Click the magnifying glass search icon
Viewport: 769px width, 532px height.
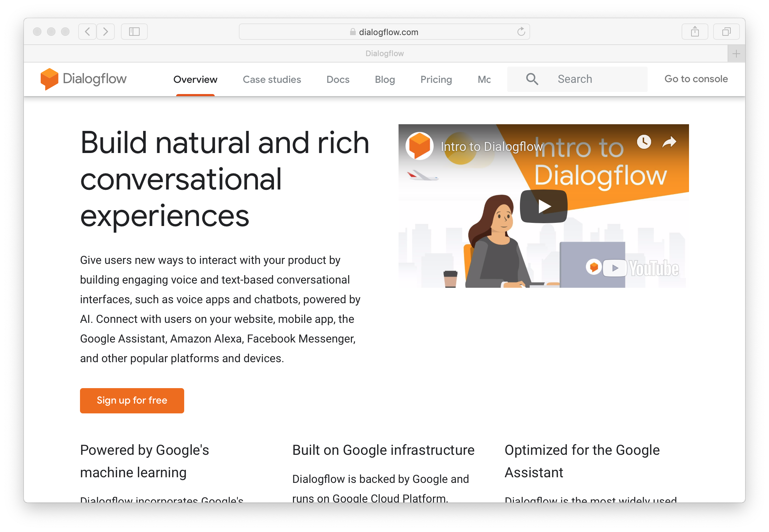click(x=532, y=79)
